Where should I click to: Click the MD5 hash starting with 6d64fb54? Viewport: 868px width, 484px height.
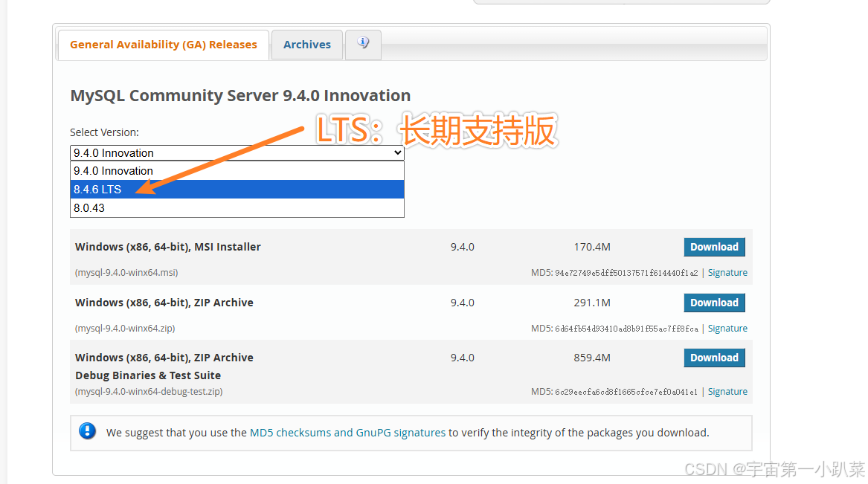click(626, 329)
